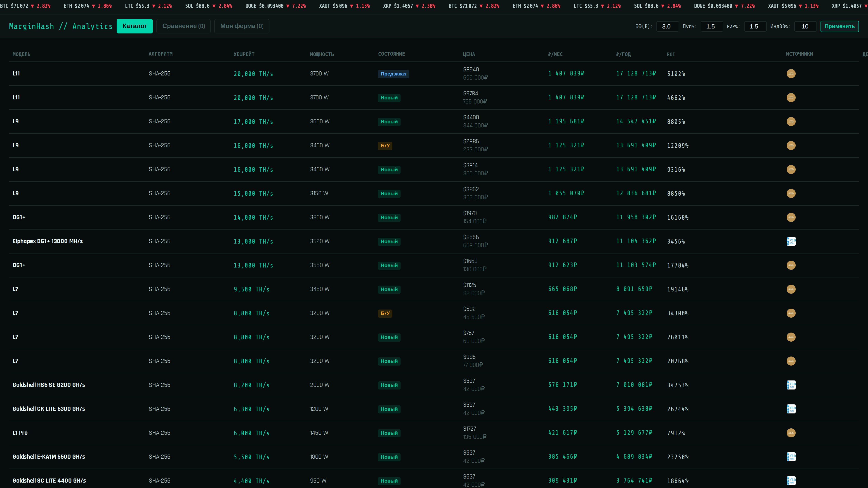Click the MarginHash // Analytics logo link
This screenshot has height=488, width=868.
61,26
